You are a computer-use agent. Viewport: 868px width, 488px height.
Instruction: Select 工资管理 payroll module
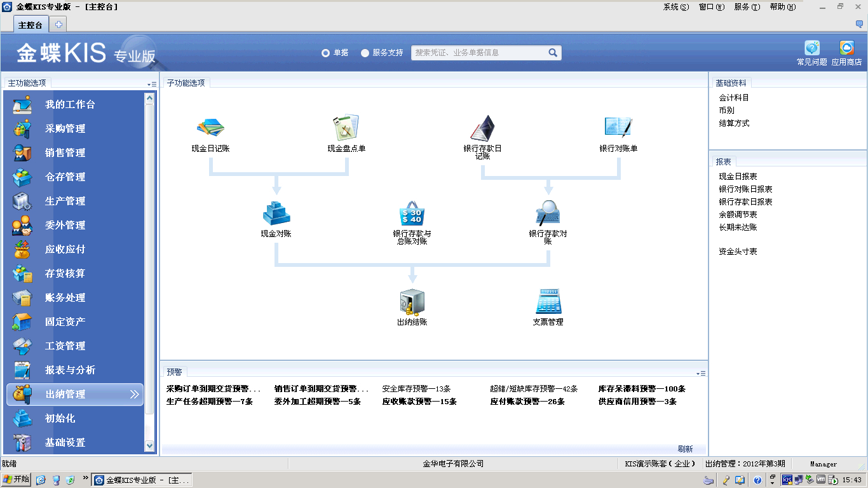(x=65, y=346)
